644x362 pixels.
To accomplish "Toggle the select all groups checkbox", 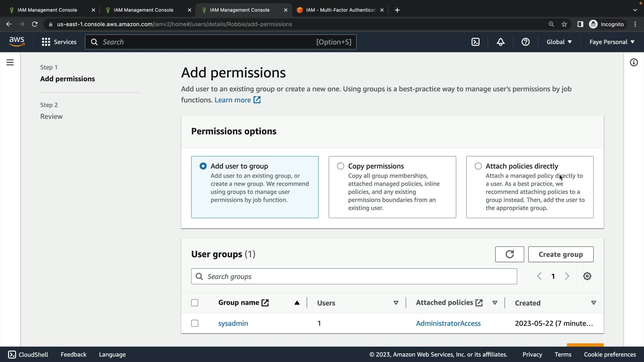I will pos(195,303).
